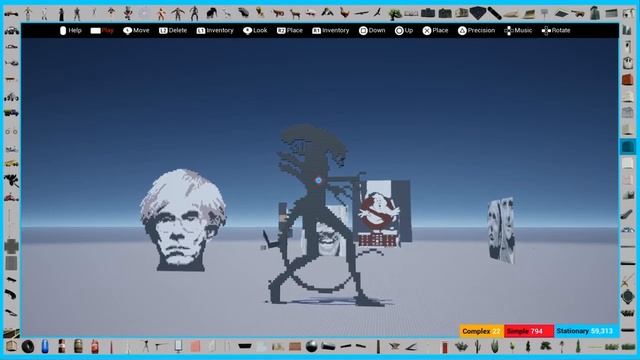The width and height of the screenshot is (640, 360).
Task: Select the white cube block in the right column
Action: click(628, 163)
